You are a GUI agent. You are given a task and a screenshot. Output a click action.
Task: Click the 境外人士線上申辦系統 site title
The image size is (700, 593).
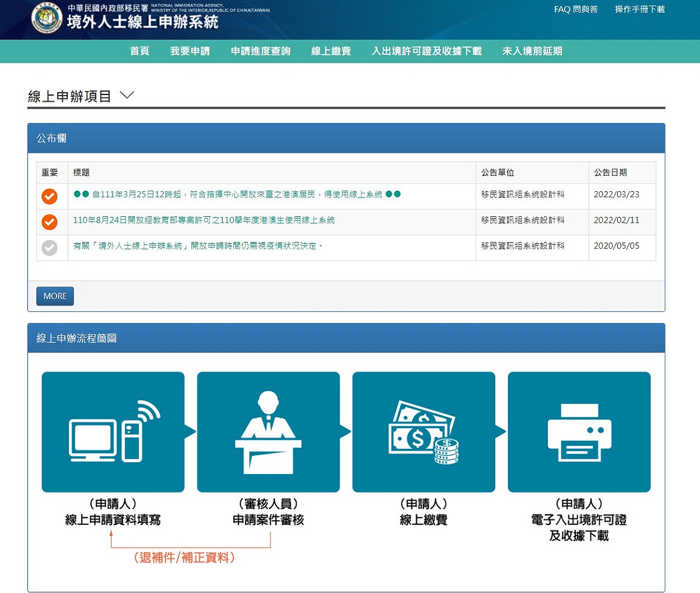[x=143, y=22]
